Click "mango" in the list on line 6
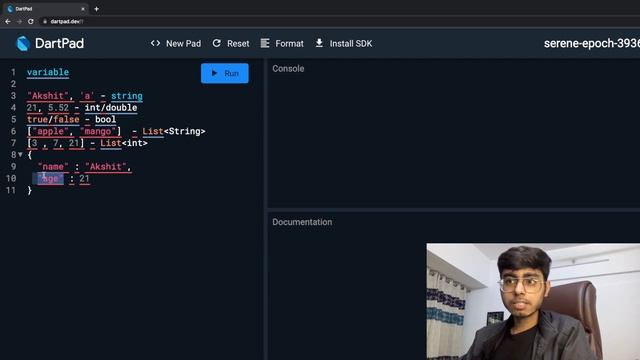The image size is (640, 360). (98, 131)
